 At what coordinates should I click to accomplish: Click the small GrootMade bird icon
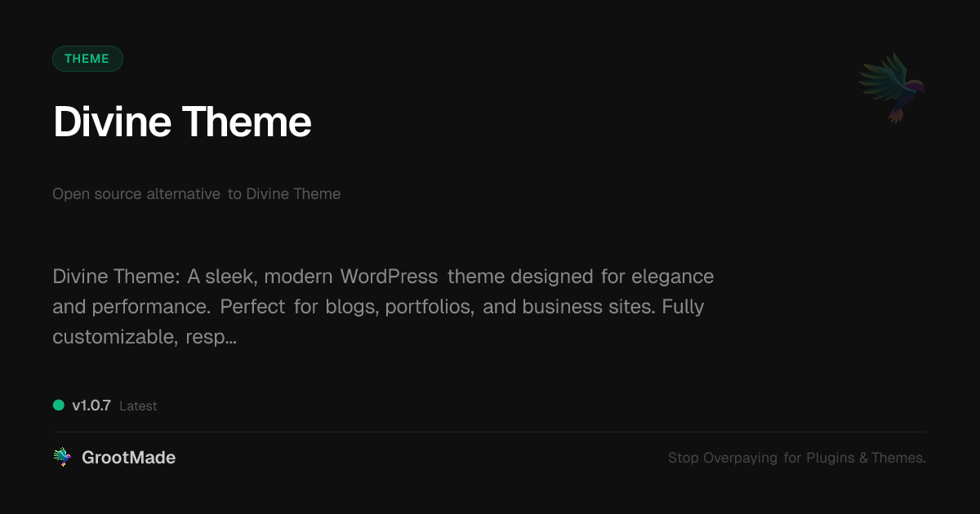[62, 458]
